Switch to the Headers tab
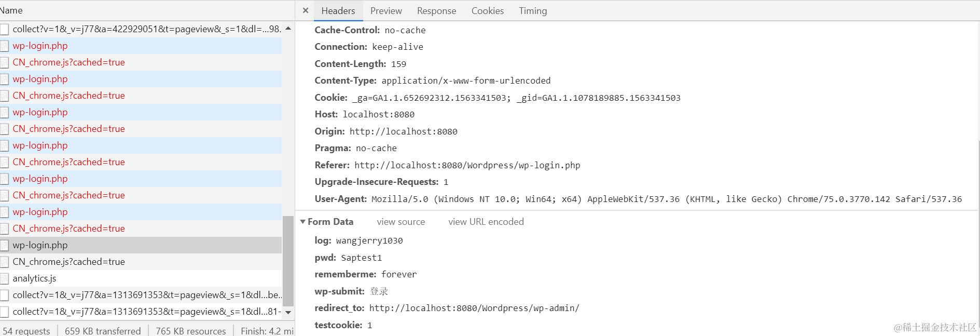 click(x=338, y=11)
